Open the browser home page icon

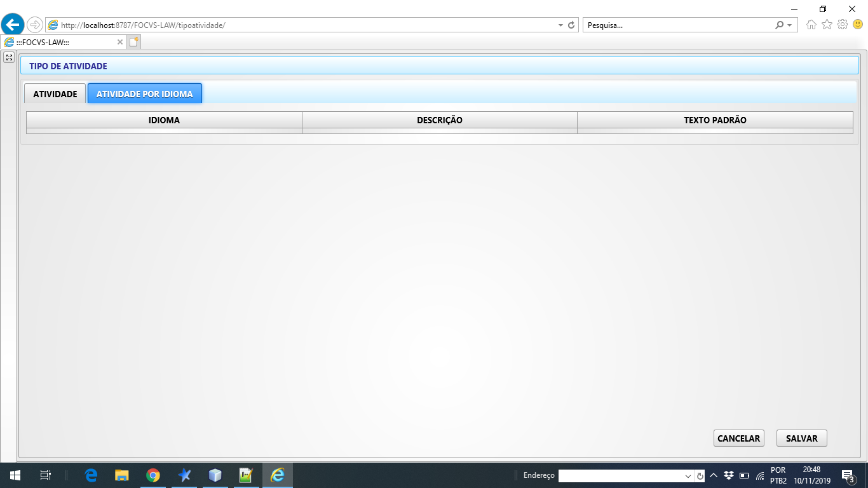point(811,25)
